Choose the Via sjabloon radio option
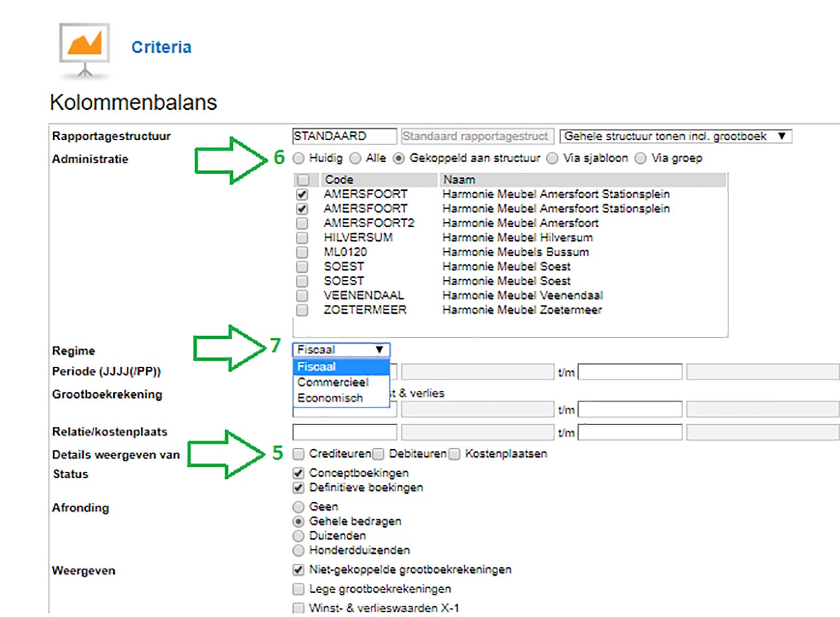Screen dimensions: 840x617 coord(552,158)
